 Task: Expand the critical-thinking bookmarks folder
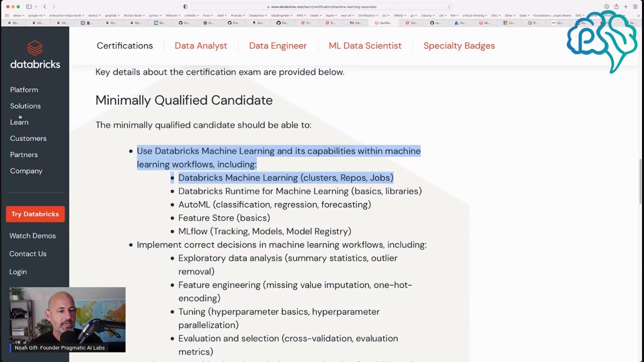click(475, 16)
